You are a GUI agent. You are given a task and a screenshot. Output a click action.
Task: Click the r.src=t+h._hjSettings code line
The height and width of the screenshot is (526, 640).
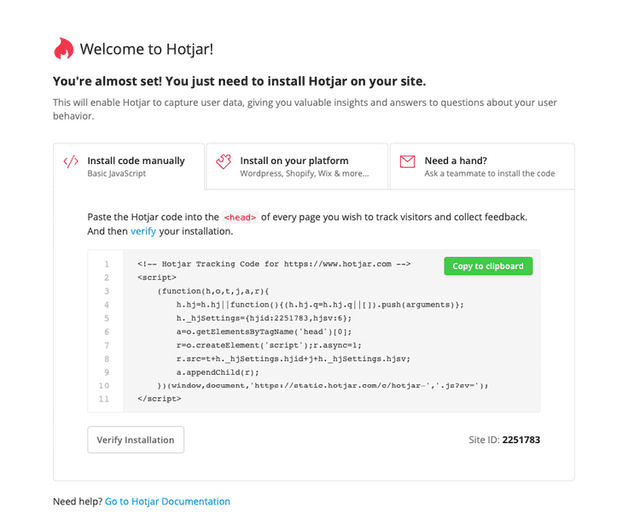293,359
